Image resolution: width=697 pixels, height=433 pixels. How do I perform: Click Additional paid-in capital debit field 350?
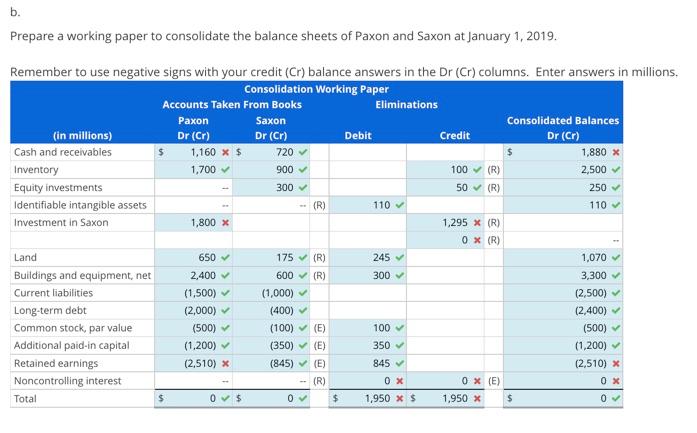(368, 346)
